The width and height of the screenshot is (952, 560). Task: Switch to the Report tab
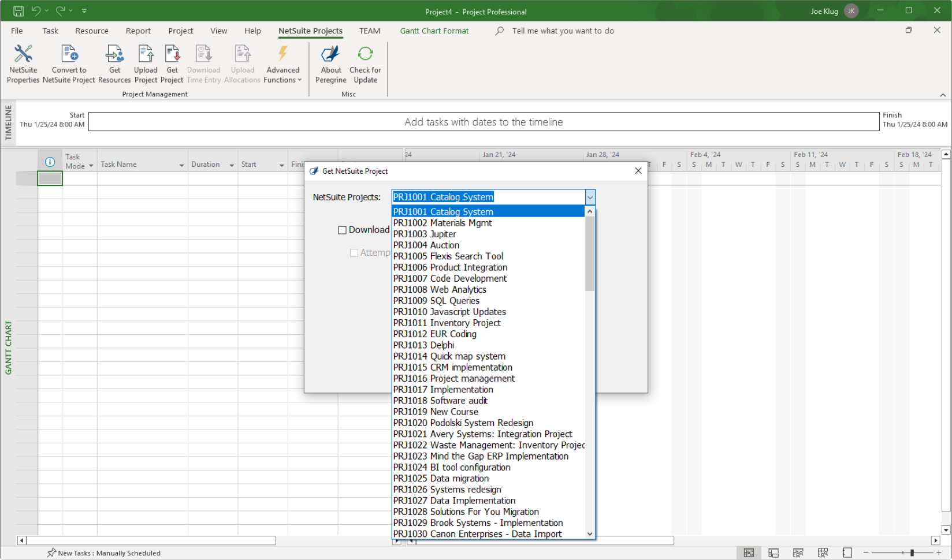coord(138,31)
